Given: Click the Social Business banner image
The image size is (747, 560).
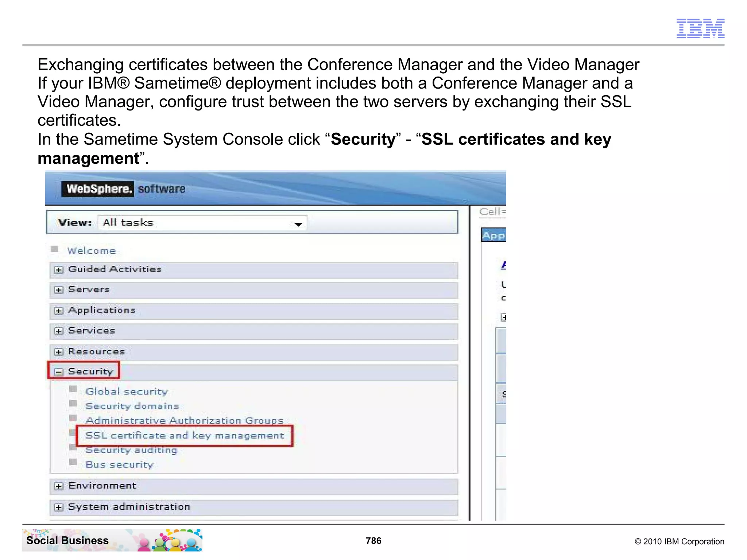Looking at the screenshot, I should click(112, 540).
